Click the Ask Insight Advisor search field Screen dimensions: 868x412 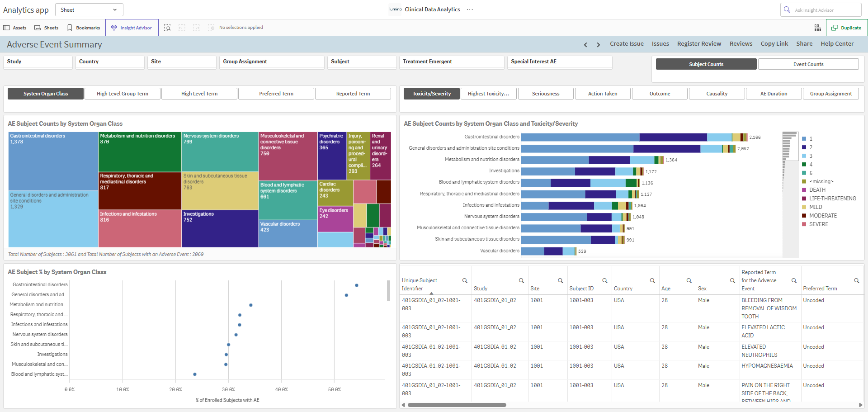point(821,10)
